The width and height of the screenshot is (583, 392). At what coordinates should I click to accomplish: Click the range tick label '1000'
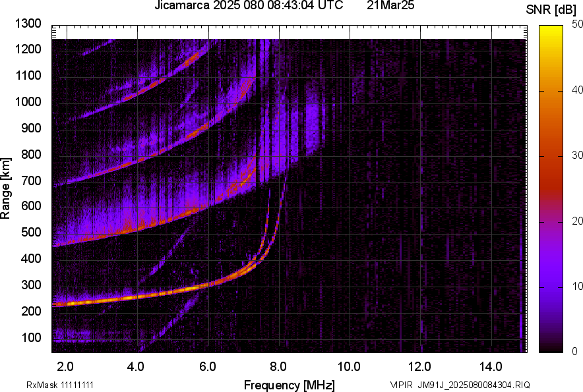tap(28, 101)
